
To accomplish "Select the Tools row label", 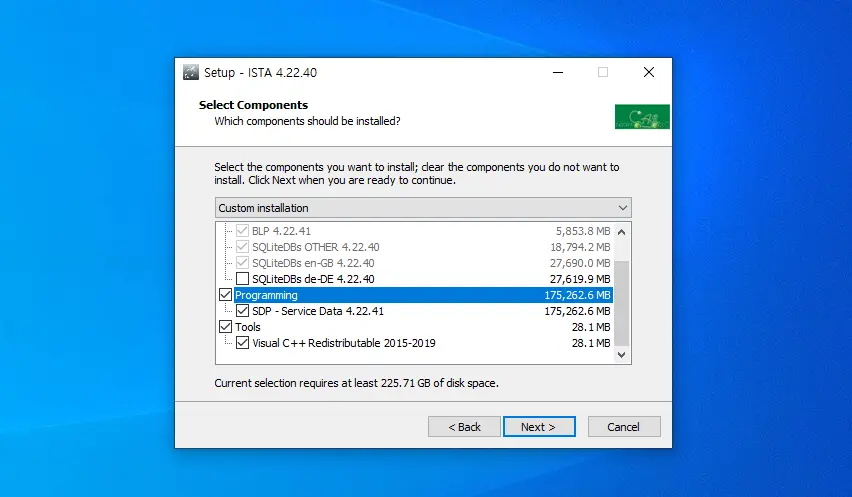I will 248,327.
